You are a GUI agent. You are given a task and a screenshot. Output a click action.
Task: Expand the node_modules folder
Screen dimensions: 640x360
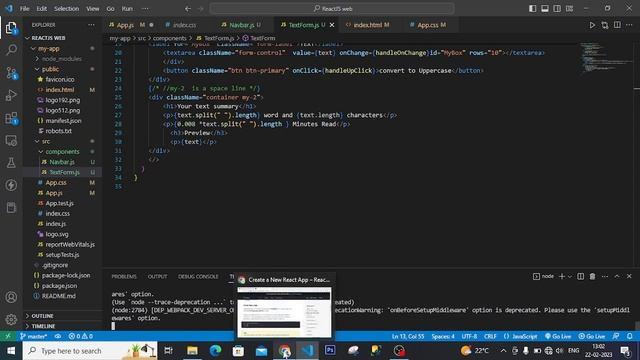(x=61, y=59)
